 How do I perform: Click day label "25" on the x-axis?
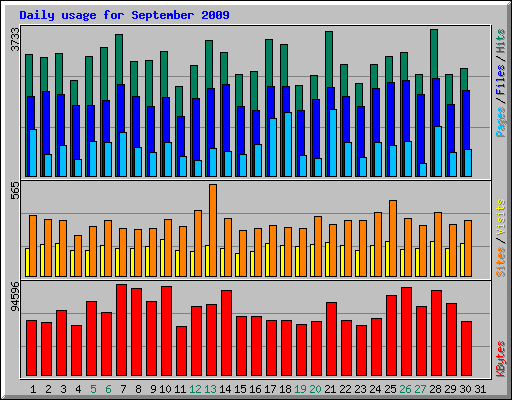[390, 389]
